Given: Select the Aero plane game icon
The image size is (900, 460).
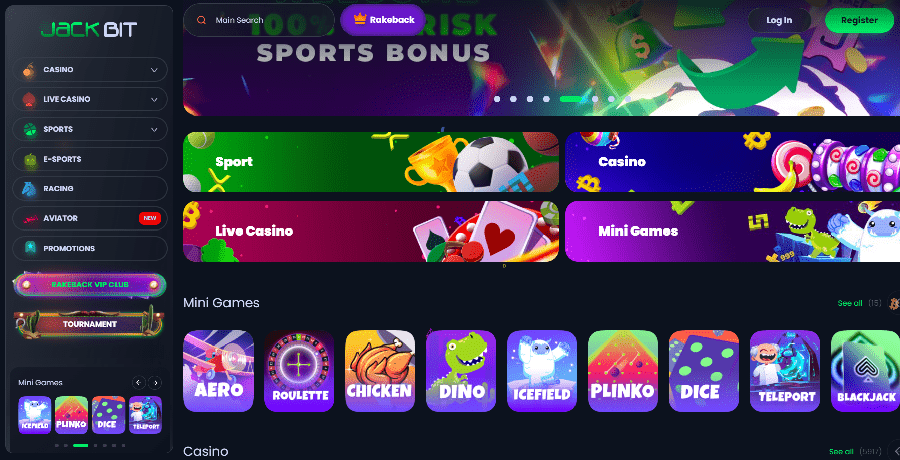Looking at the screenshot, I should click(x=218, y=371).
